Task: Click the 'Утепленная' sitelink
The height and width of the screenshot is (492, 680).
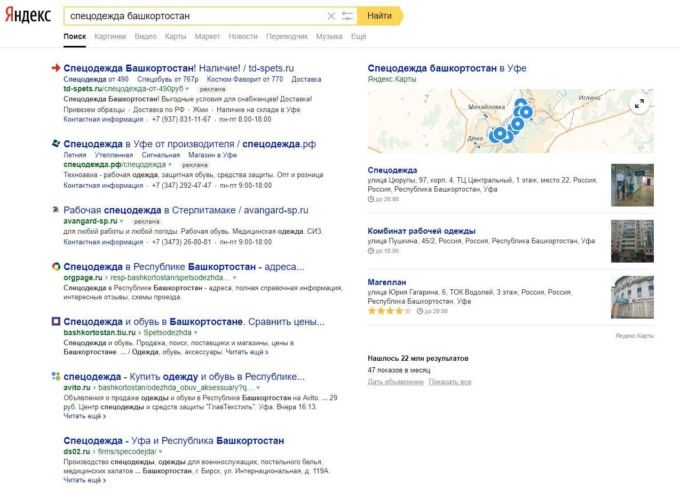Action: [114, 155]
